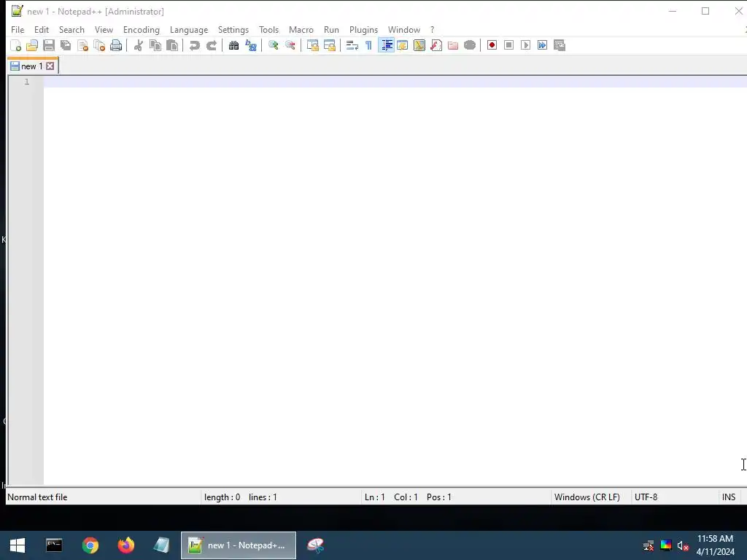The width and height of the screenshot is (747, 560).
Task: Open the Encoding menu
Action: (142, 29)
